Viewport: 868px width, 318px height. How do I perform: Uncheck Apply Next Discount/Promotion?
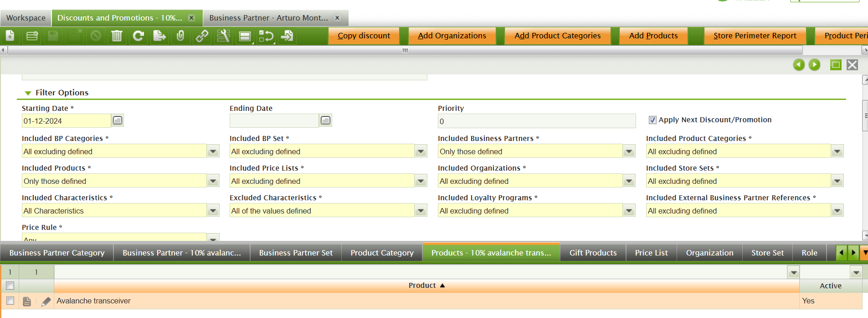coord(652,120)
